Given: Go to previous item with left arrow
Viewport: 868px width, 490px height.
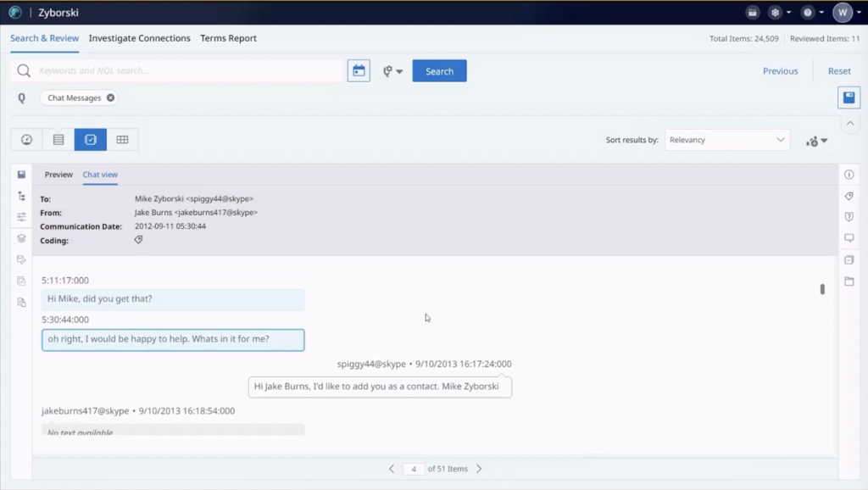Looking at the screenshot, I should pos(392,469).
